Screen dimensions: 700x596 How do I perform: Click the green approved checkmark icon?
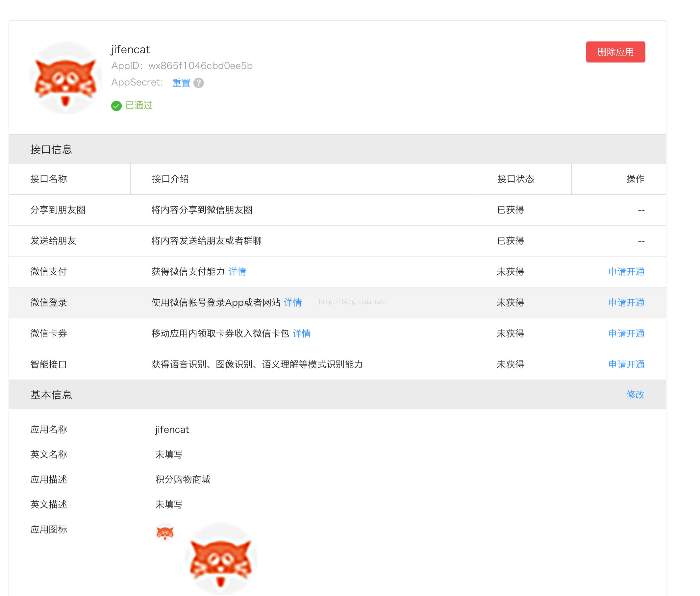[116, 106]
